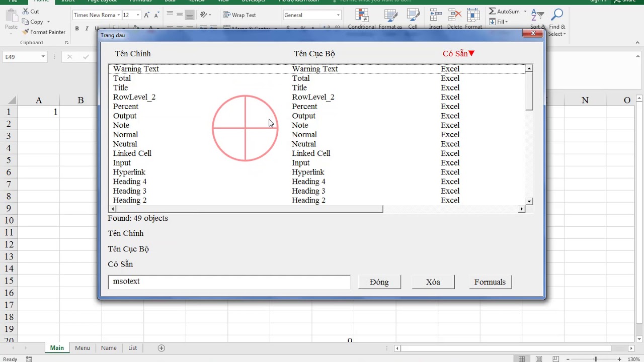This screenshot has width=644, height=362.
Task: Select cell A1 containing 1
Action: click(39, 112)
